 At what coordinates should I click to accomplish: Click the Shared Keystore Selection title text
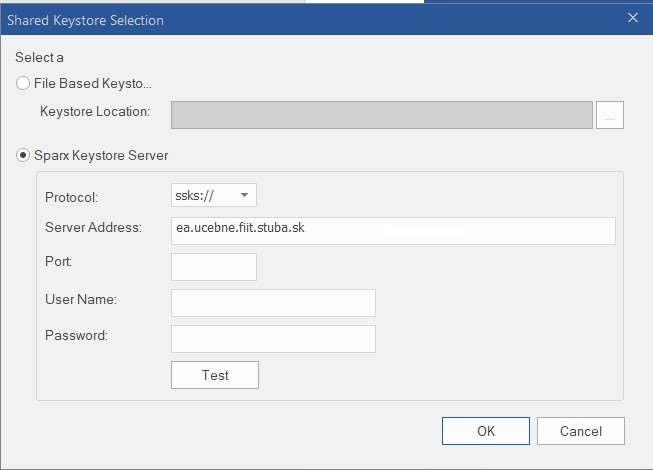coord(85,20)
